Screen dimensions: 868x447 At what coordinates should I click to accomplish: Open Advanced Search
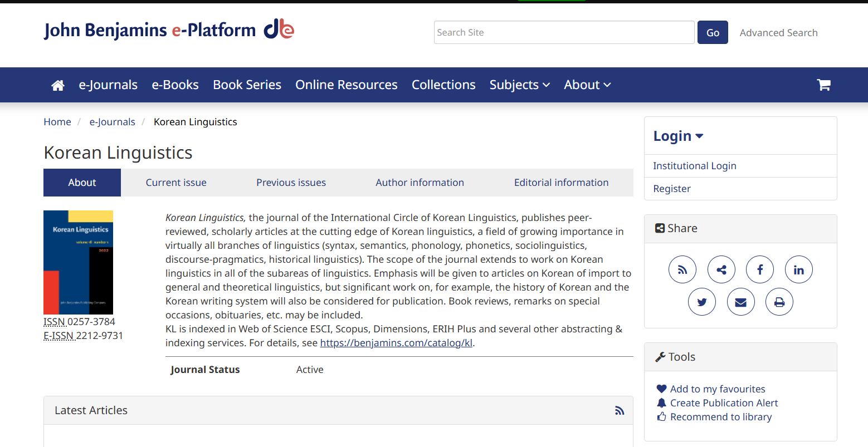click(x=778, y=33)
